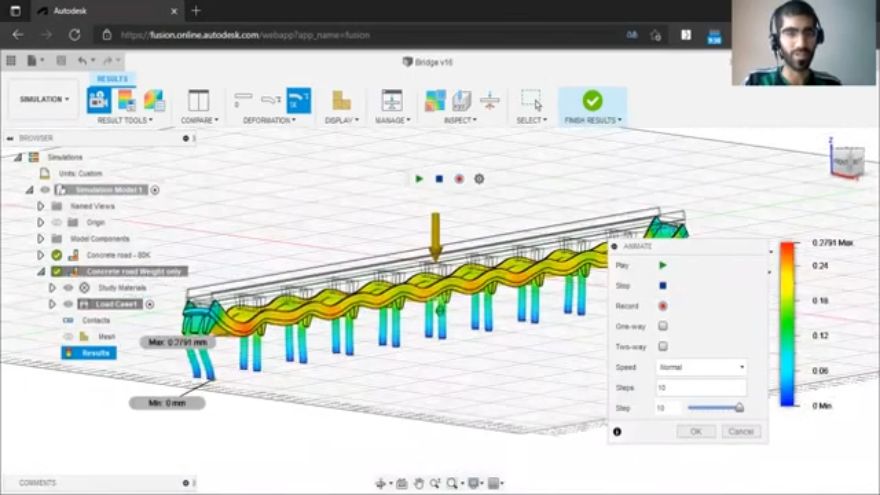Viewport: 880px width, 495px height.
Task: Expand the Concrete road - 80K study
Action: tap(40, 255)
